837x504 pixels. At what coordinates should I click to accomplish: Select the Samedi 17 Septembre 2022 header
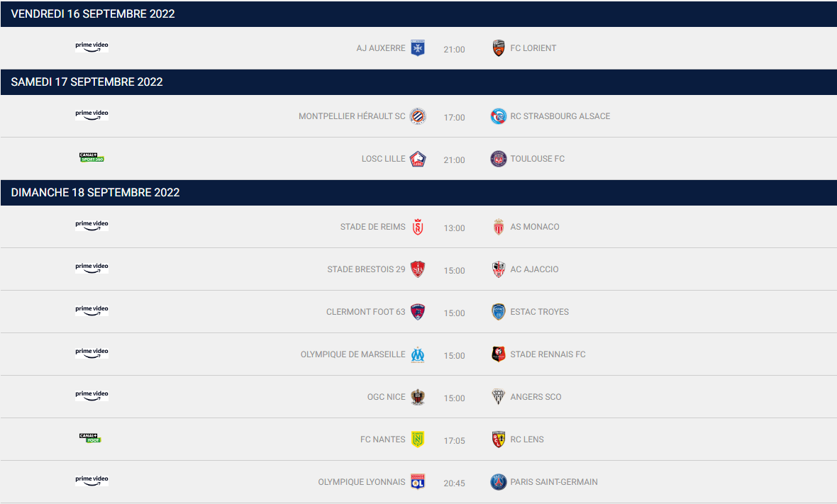418,82
